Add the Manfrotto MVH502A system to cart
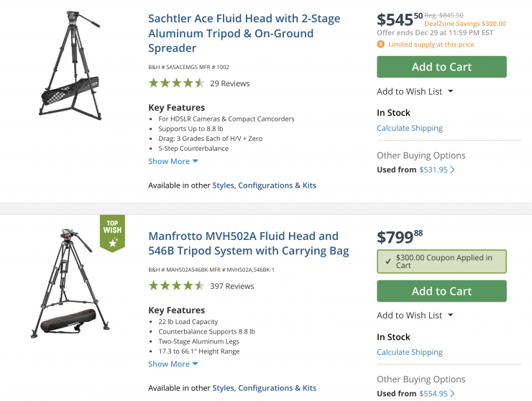The image size is (532, 401). tap(441, 291)
